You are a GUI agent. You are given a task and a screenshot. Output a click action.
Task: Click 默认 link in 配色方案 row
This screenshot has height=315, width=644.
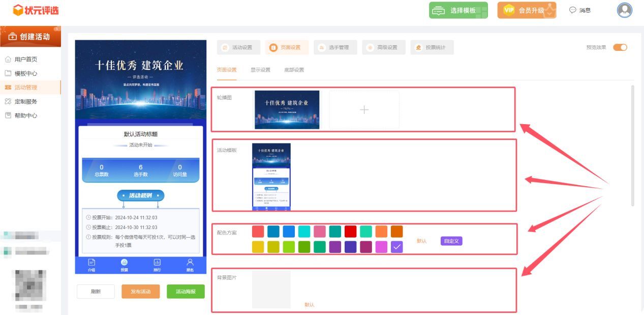pyautogui.click(x=421, y=241)
